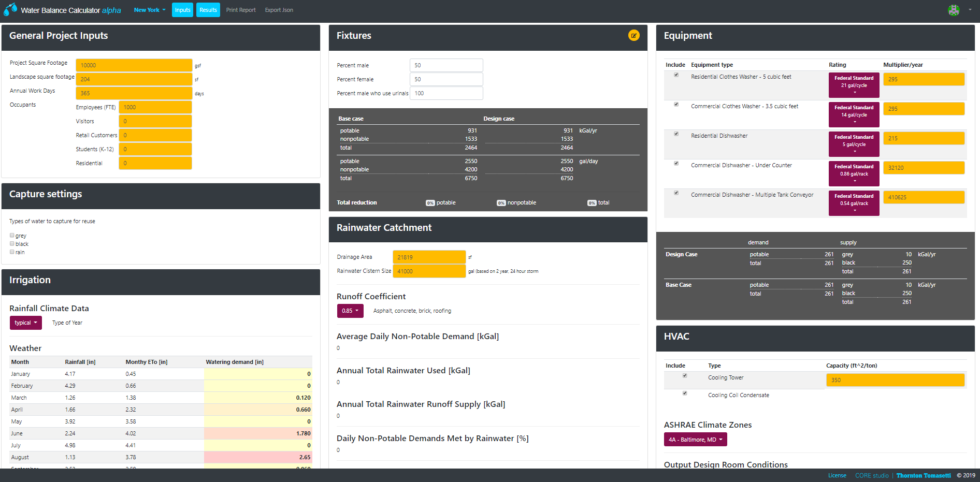This screenshot has width=980, height=482.
Task: Toggle Residential Dishwasher include checkbox
Action: (676, 134)
